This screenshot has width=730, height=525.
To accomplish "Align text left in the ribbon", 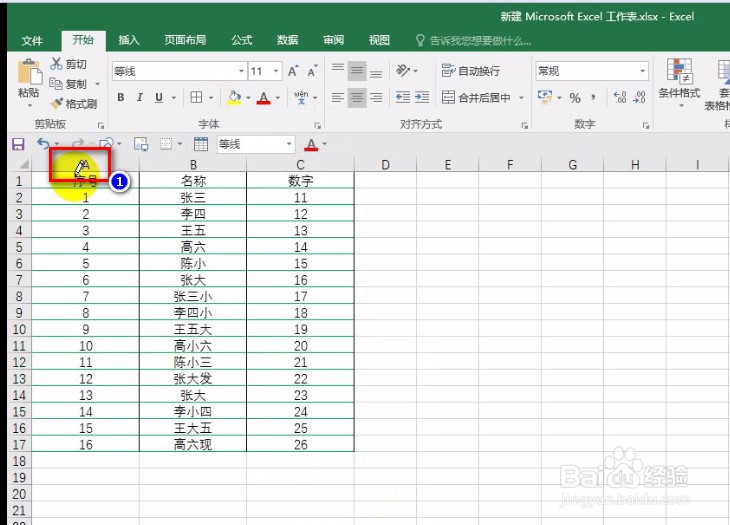I will click(x=338, y=97).
